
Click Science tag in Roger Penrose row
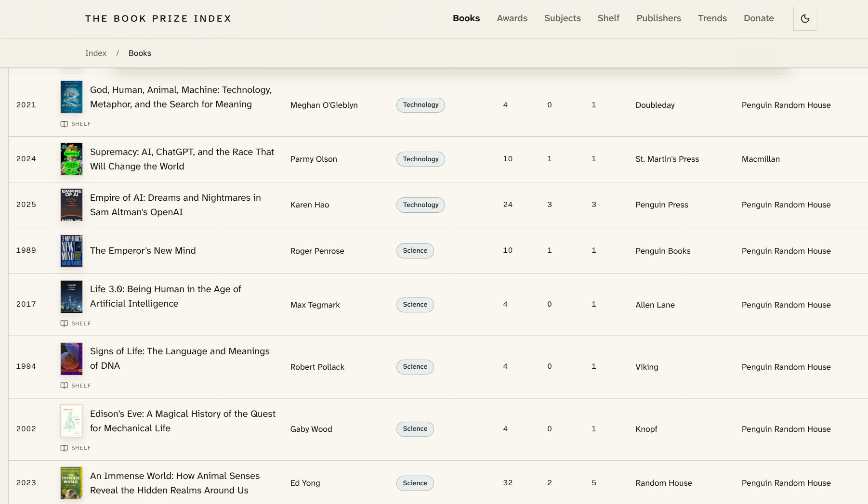click(x=415, y=251)
